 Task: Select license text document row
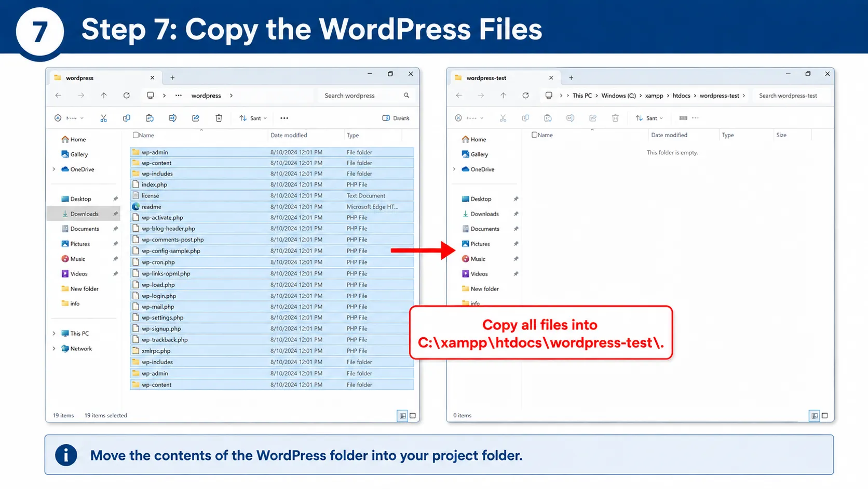click(x=272, y=196)
